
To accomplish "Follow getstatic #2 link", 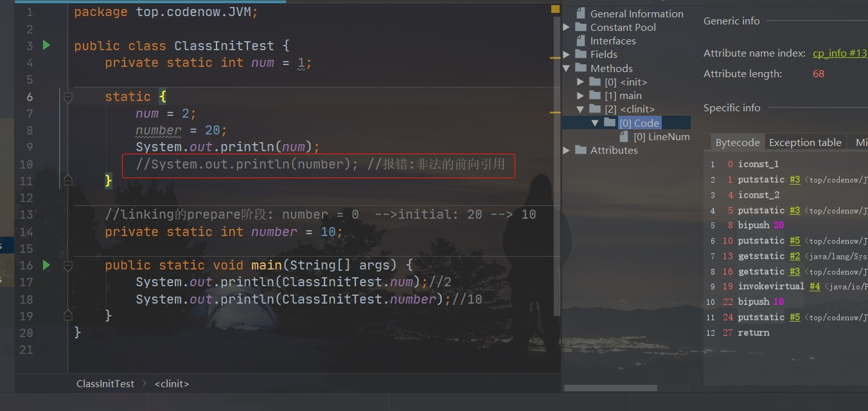I will coord(795,256).
